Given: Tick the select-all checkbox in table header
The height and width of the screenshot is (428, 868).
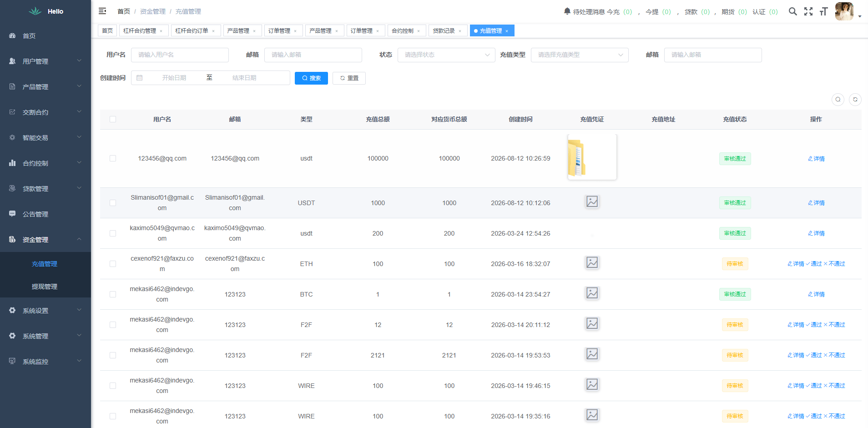Looking at the screenshot, I should pos(113,119).
